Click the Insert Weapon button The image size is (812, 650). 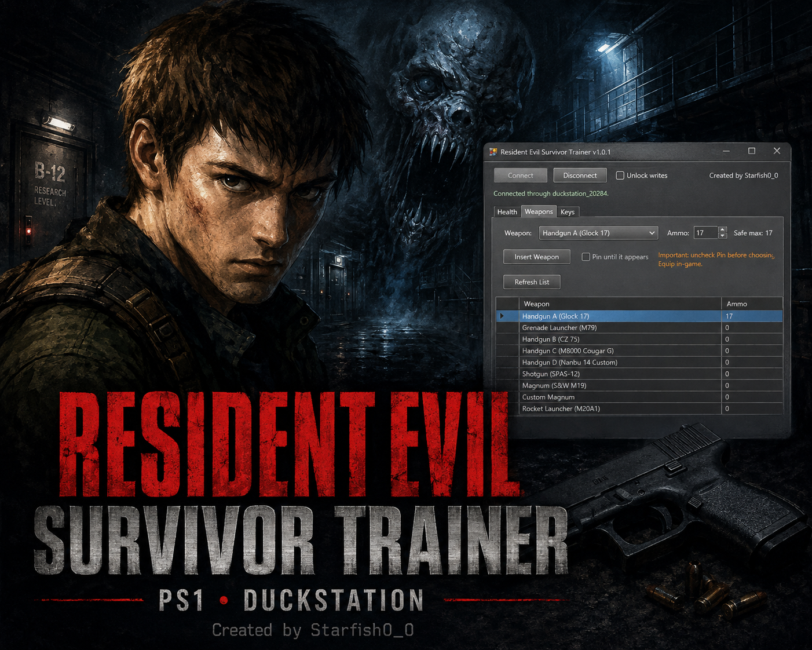[x=537, y=257]
